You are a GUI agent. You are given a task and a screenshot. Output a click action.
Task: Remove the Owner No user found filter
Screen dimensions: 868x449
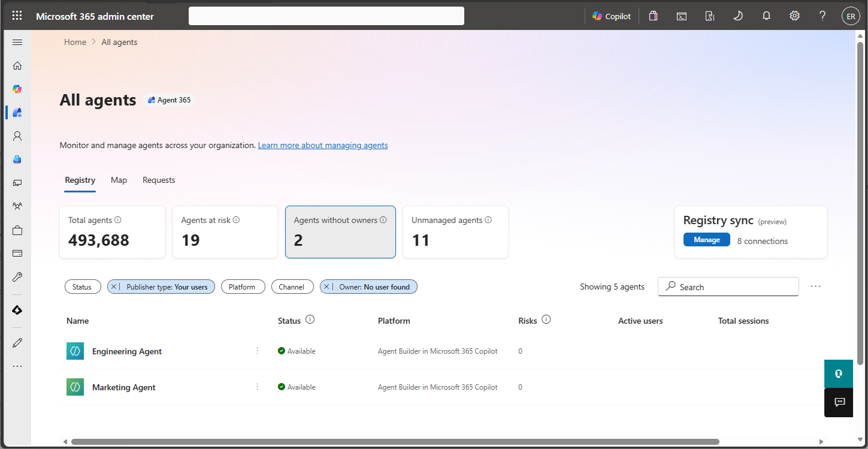[327, 287]
